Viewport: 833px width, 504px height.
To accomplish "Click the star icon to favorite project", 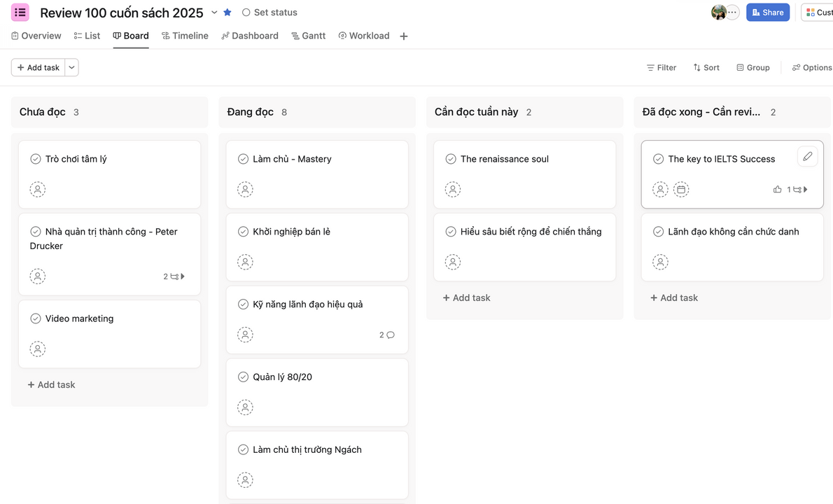I will pyautogui.click(x=227, y=13).
